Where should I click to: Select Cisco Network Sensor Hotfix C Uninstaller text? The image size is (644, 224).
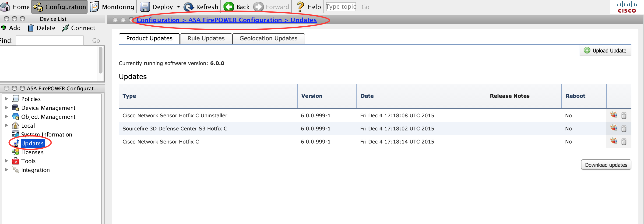(x=175, y=115)
